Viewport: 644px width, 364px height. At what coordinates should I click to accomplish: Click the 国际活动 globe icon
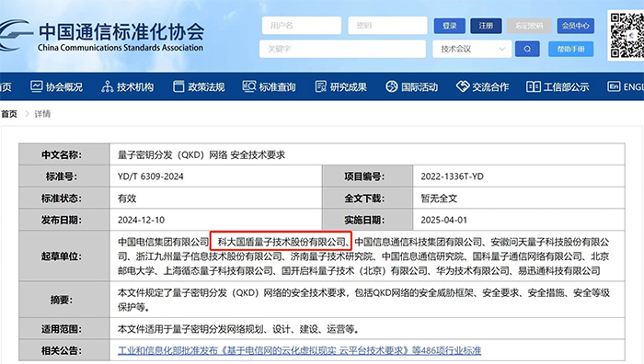coord(391,86)
